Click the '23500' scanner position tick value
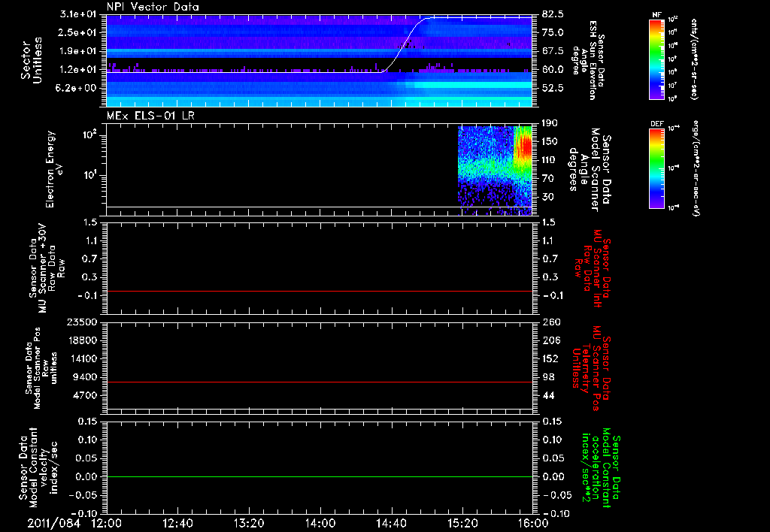This screenshot has height=532, width=770. tap(81, 322)
